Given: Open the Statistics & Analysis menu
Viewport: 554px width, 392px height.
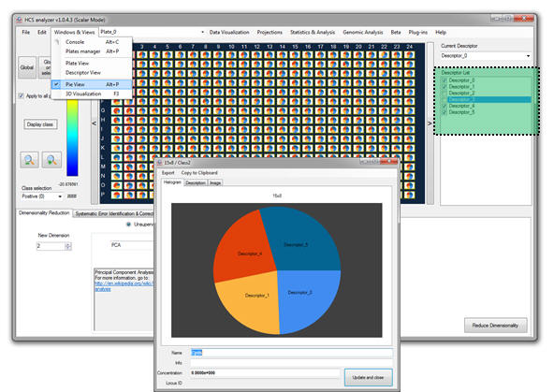Looking at the screenshot, I should (313, 32).
